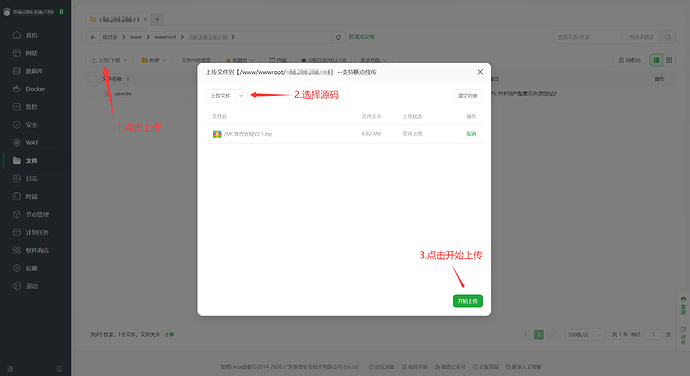Click the 计算 link in footer summary
This screenshot has height=376, width=690.
click(x=169, y=335)
